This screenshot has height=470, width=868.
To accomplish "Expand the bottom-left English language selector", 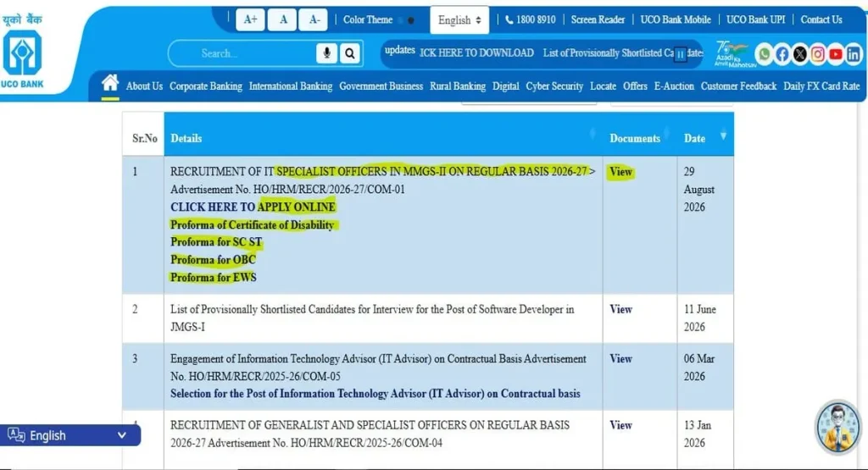I will [x=70, y=435].
